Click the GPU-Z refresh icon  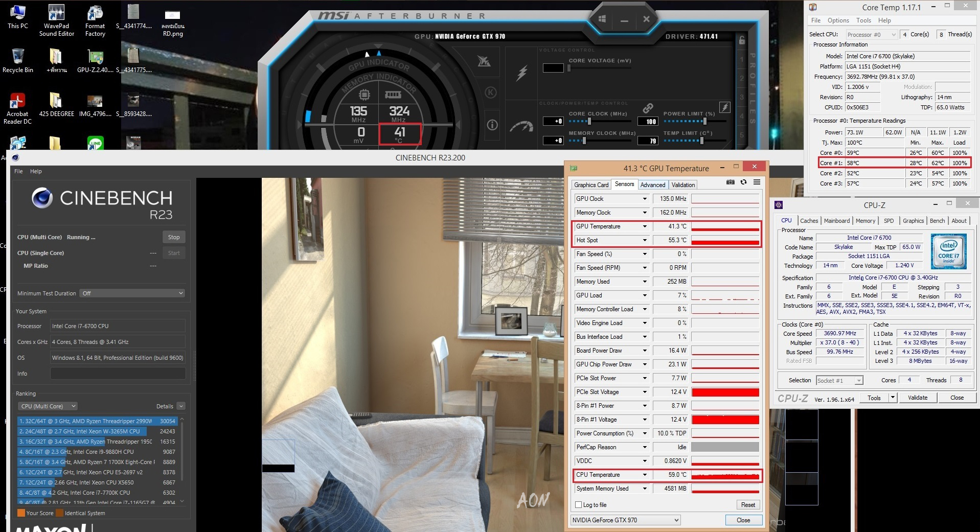pyautogui.click(x=743, y=182)
